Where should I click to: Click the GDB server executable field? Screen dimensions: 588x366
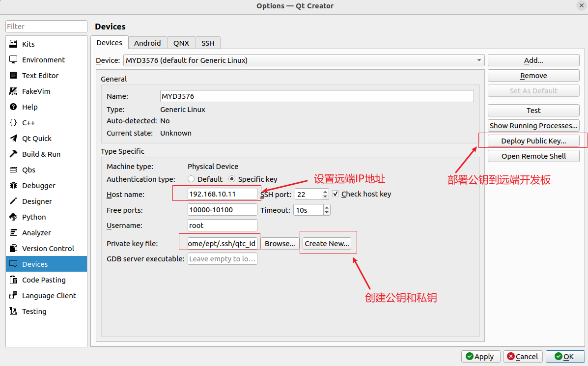pos(223,259)
